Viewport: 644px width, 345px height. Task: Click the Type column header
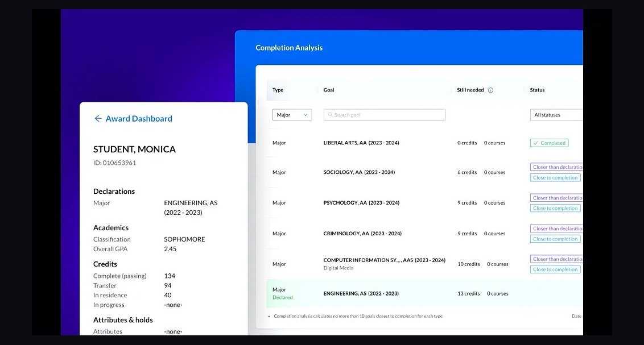pos(278,90)
